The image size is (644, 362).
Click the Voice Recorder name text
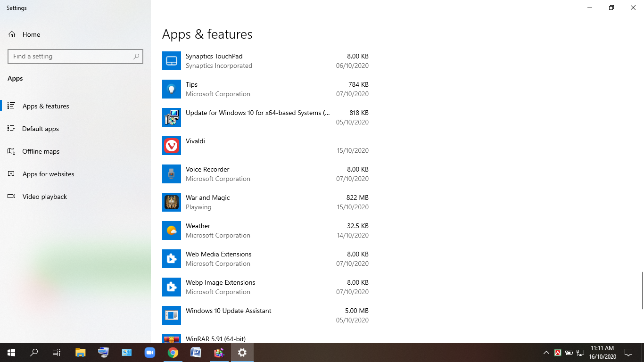[x=207, y=169]
